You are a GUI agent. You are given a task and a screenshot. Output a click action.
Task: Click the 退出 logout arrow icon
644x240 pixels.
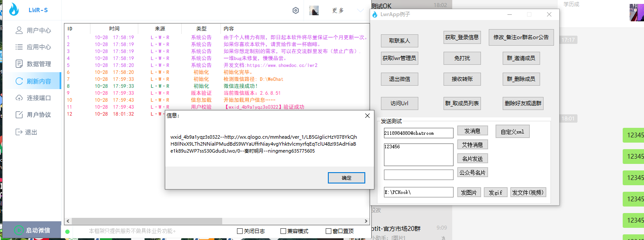[19, 132]
